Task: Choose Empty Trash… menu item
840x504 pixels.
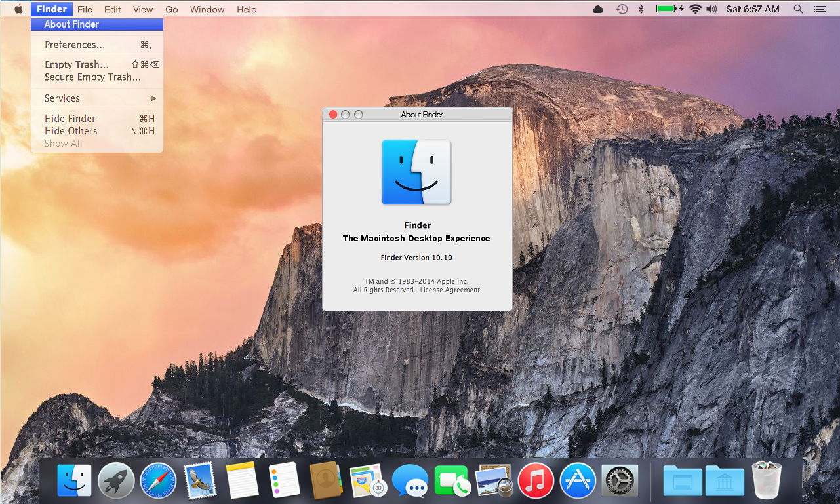Action: (x=97, y=64)
